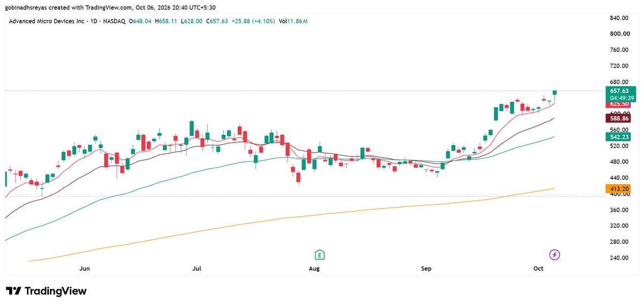Screen dimensions: 644x306
Task: Click the 'Oct' label on the time axis
Action: click(x=538, y=268)
